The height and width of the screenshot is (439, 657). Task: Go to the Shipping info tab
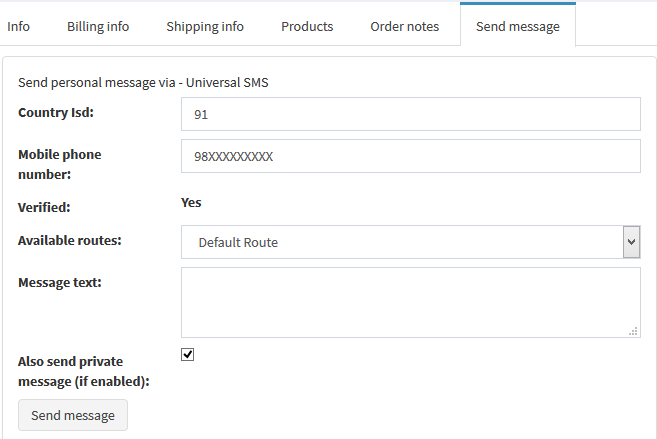pyautogui.click(x=205, y=26)
